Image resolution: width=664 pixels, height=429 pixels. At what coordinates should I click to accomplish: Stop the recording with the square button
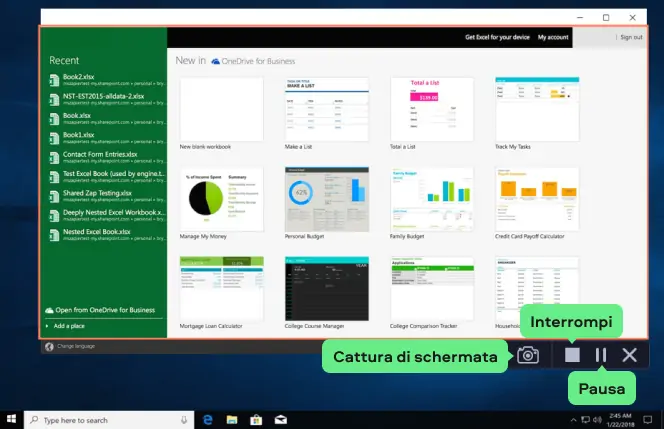pyautogui.click(x=572, y=355)
